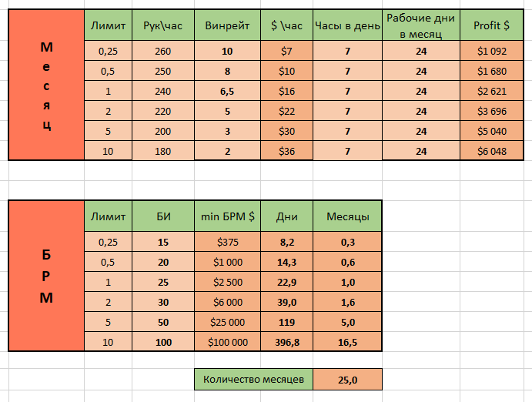Select the "Месяцы" header cell
The height and width of the screenshot is (402, 532).
(x=347, y=217)
